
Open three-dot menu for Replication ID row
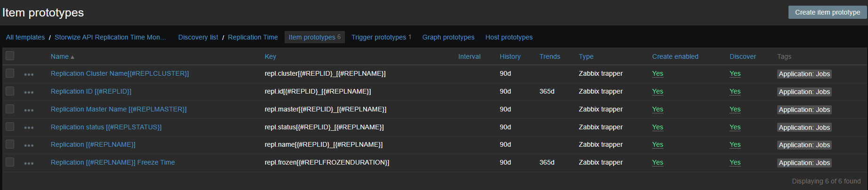click(29, 92)
